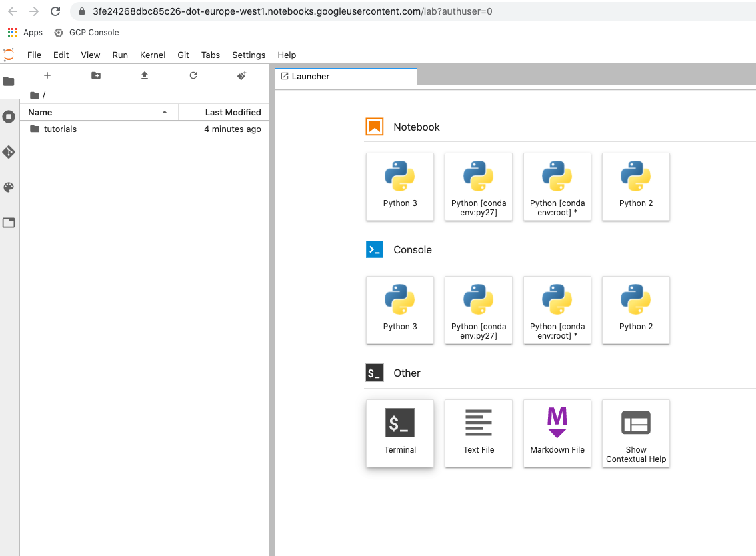
Task: Open the Terminal launcher tile
Action: [x=400, y=433]
